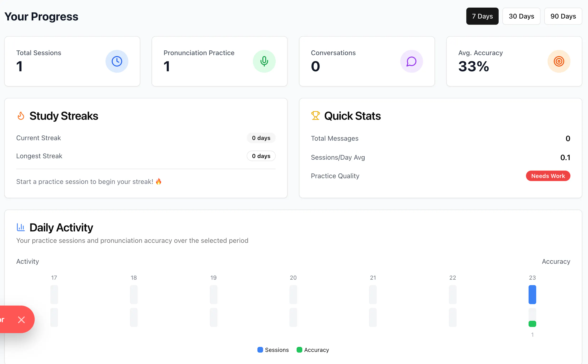Click the green Accuracy legend swatch

tap(299, 350)
